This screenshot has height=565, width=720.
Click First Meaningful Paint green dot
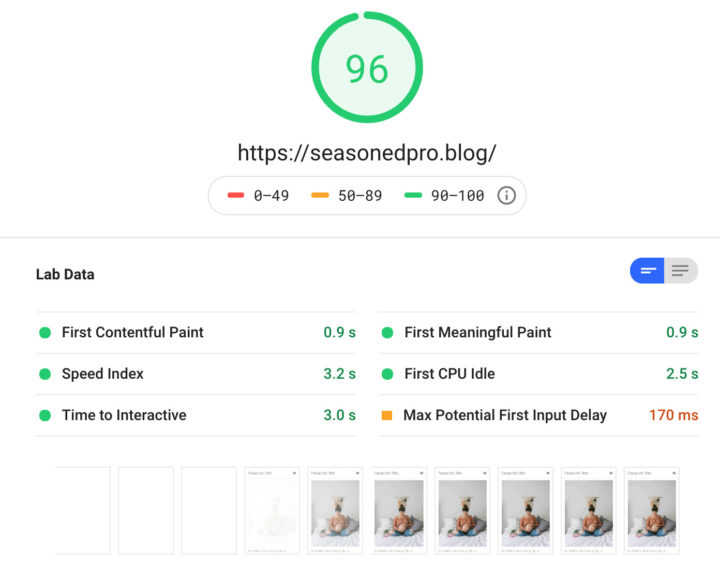pos(387,332)
